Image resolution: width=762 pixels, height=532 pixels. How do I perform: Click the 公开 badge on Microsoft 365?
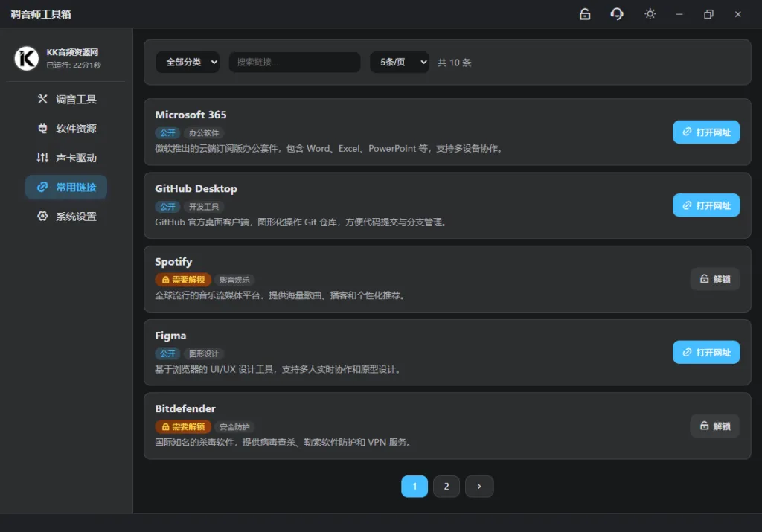tap(167, 133)
